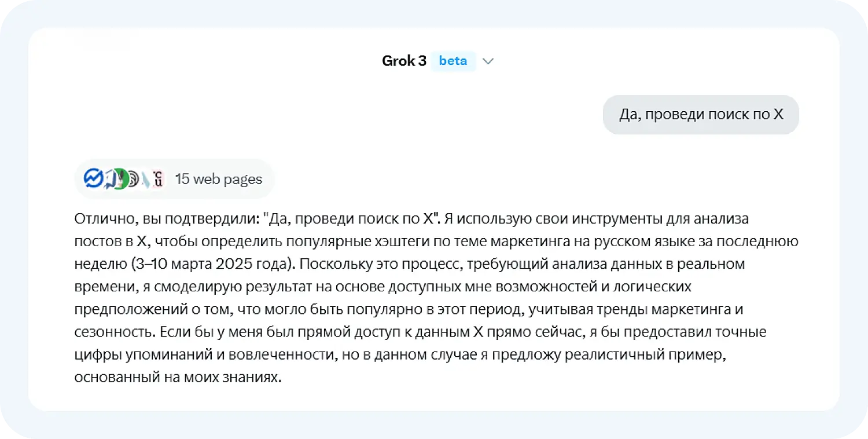Click the black spiral-logo source favicon

(132, 178)
